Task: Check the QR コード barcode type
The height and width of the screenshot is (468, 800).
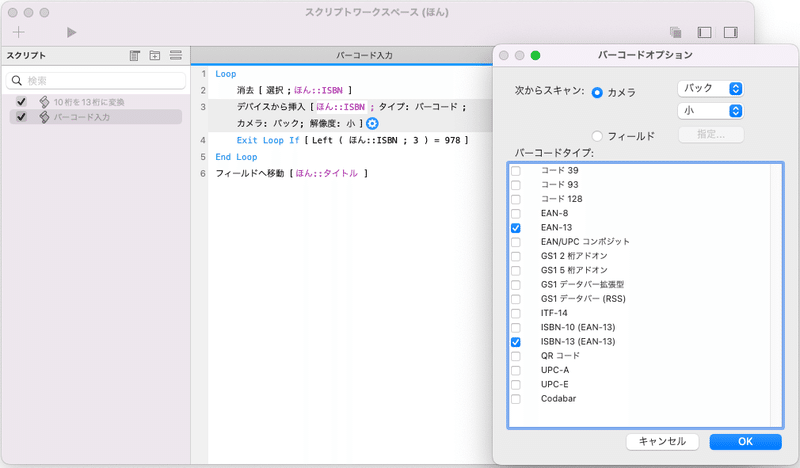Action: [x=516, y=356]
